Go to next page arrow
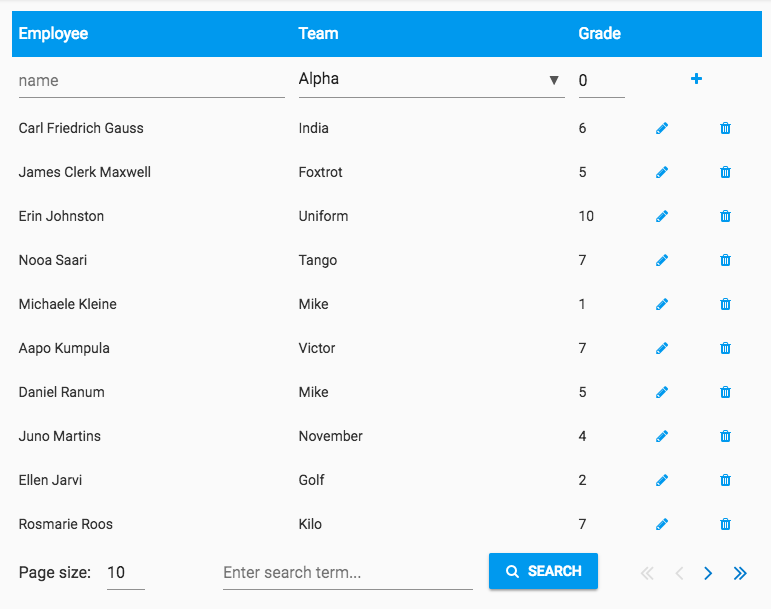Viewport: 771px width, 609px height. click(x=708, y=573)
